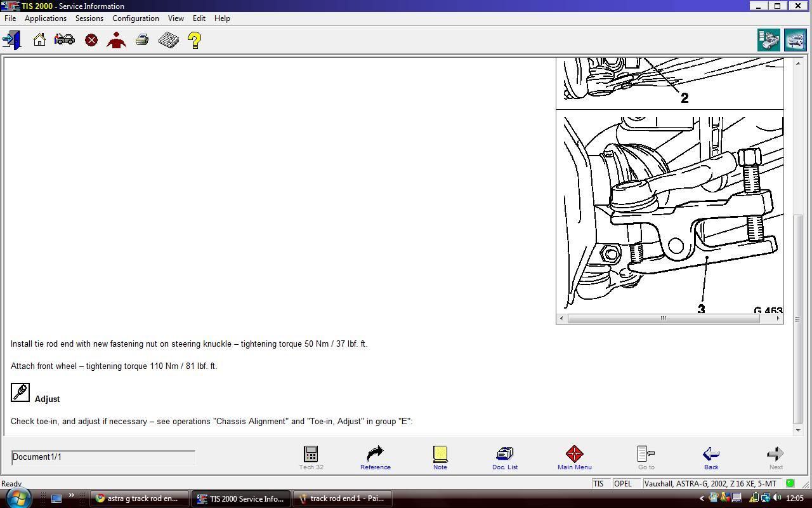Image resolution: width=812 pixels, height=508 pixels.
Task: Print the document using printer icon
Action: (142, 40)
